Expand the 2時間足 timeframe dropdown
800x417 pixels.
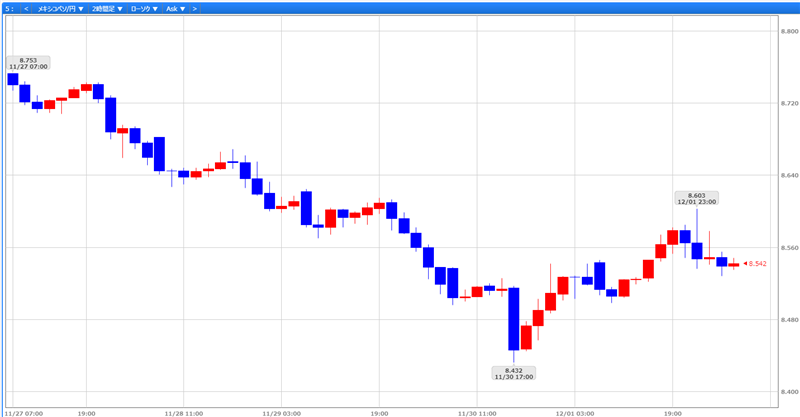coord(108,8)
